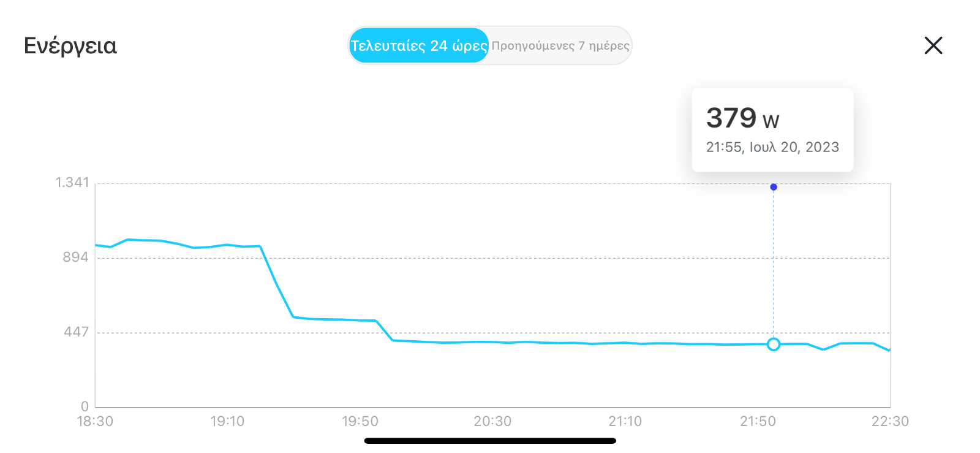This screenshot has height=453, width=980.
Task: Tap the tooltip date 21:55, Ιουλ 20, 2023
Action: (x=772, y=147)
